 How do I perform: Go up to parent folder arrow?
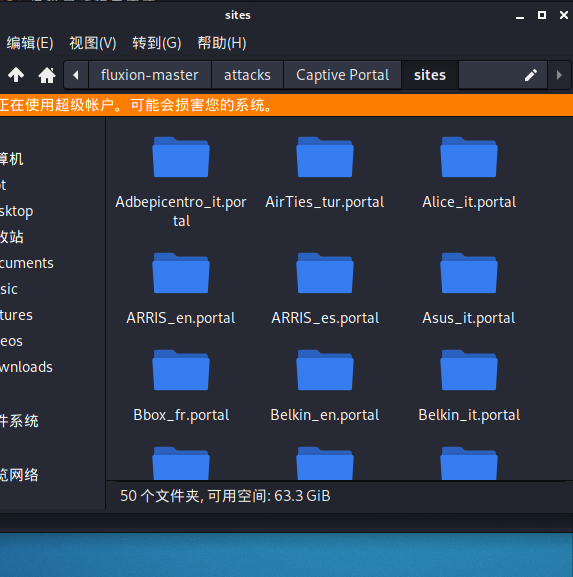tap(16, 75)
